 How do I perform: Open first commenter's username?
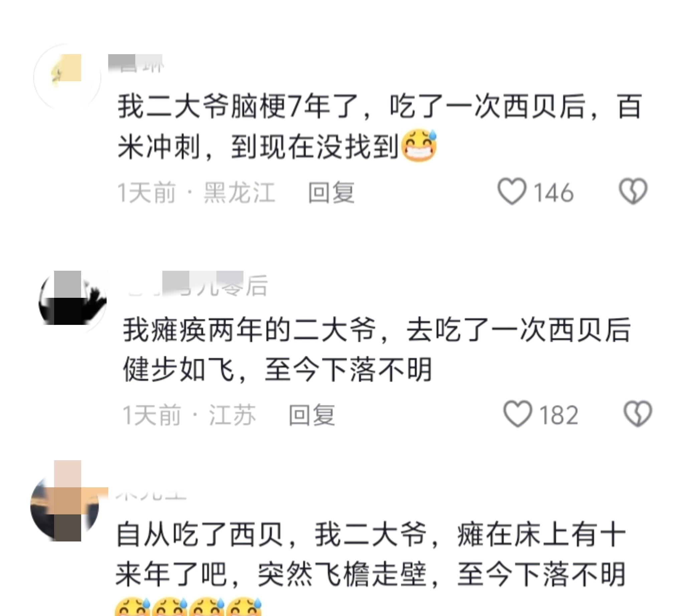136,63
